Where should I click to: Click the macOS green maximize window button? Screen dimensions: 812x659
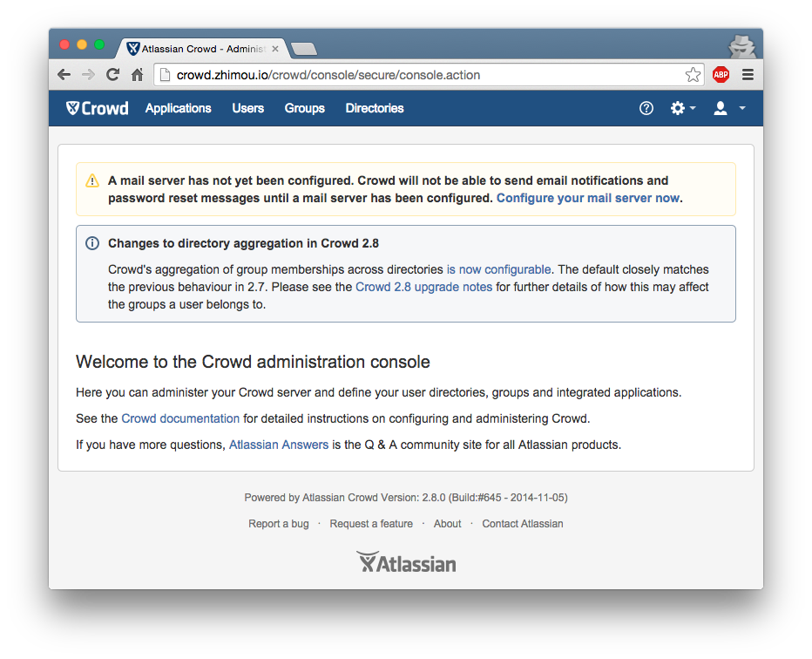click(99, 44)
